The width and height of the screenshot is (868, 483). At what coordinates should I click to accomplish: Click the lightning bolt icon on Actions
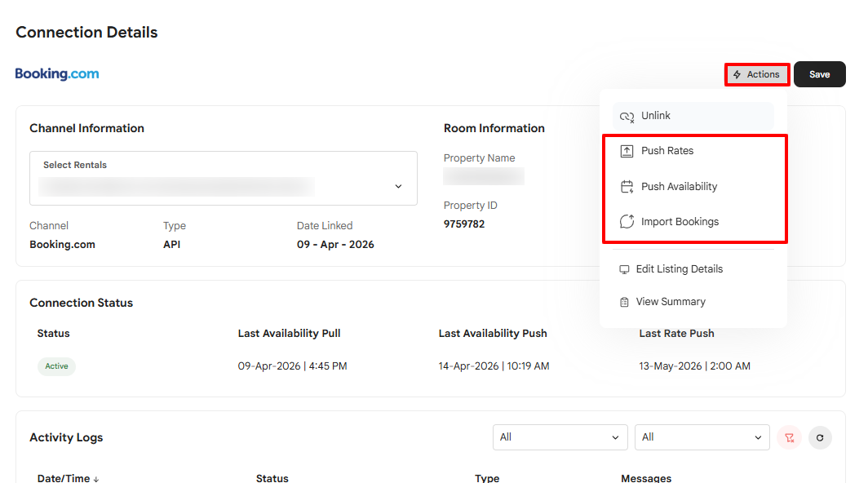737,74
